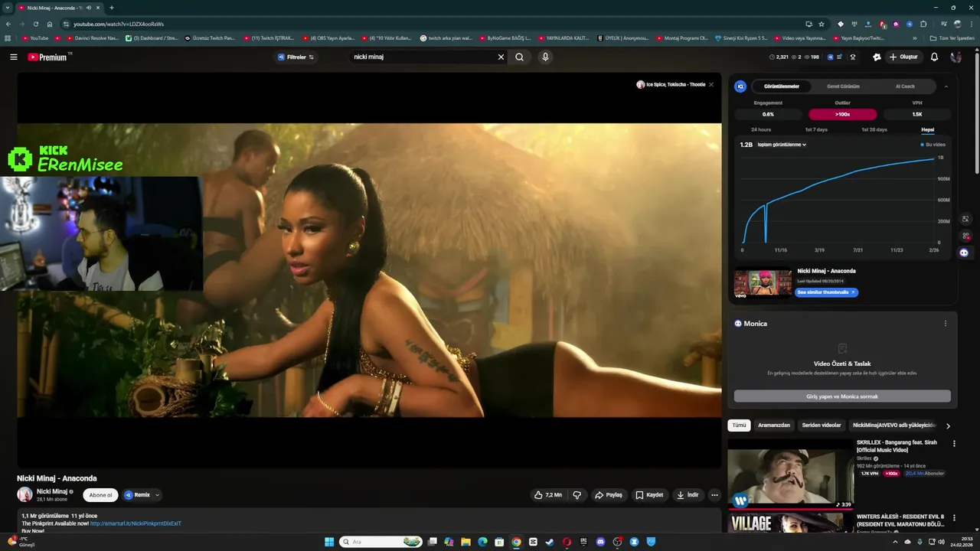Screen dimensions: 980x551
Task: Open more actions next to İndir
Action: pos(714,495)
